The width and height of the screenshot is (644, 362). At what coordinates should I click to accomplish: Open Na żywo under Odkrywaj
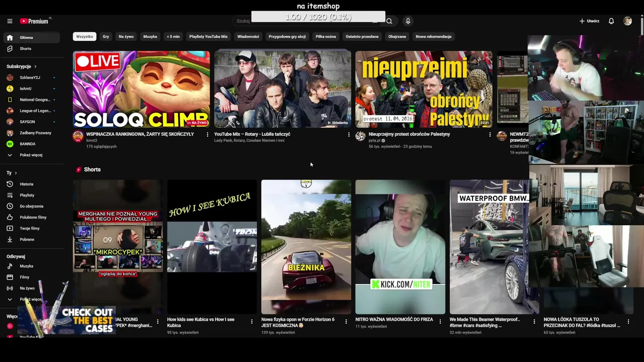[x=32, y=288]
